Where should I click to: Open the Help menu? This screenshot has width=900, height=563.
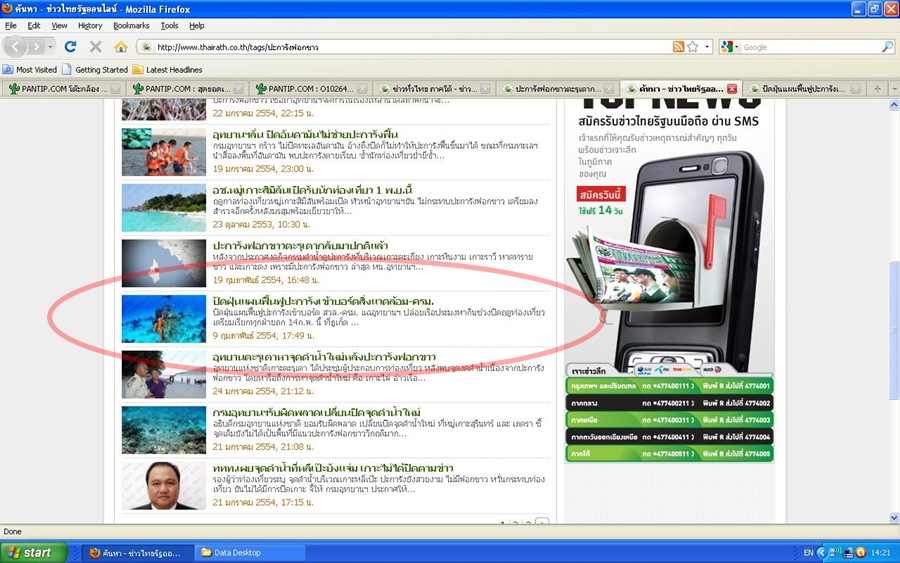point(197,25)
